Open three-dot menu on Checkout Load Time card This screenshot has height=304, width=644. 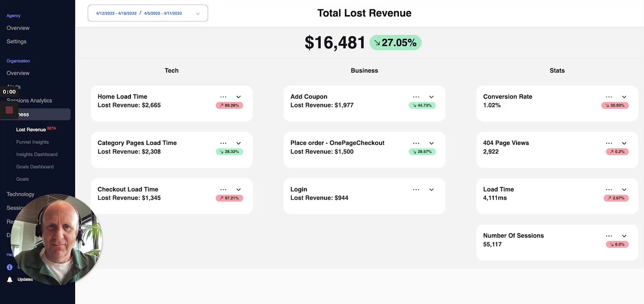click(x=223, y=190)
